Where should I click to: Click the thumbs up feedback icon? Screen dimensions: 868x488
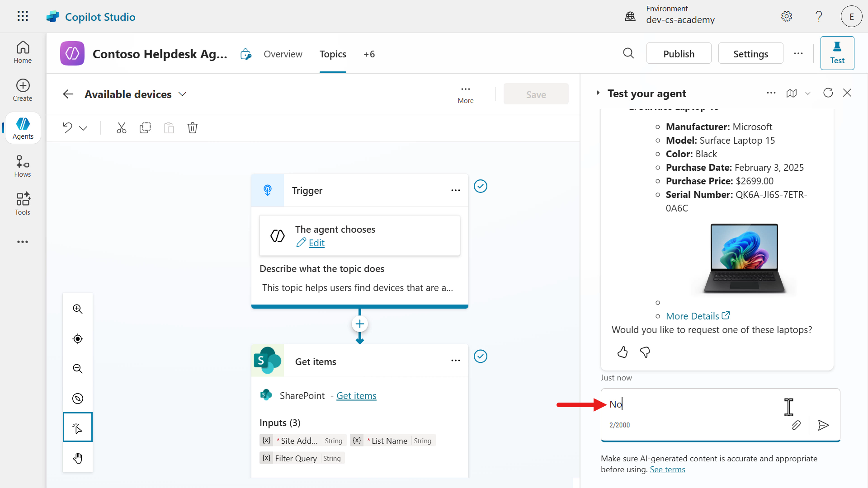623,352
